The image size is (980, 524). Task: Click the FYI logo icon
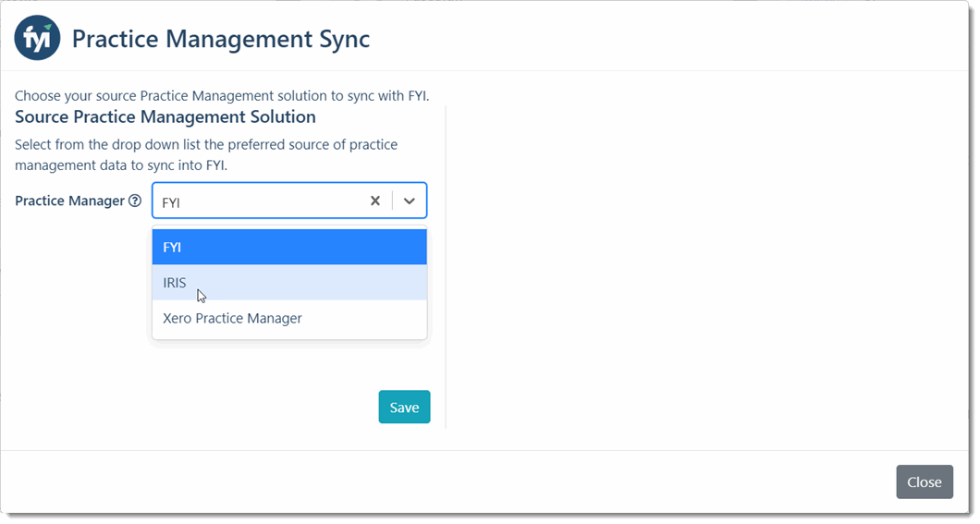38,38
